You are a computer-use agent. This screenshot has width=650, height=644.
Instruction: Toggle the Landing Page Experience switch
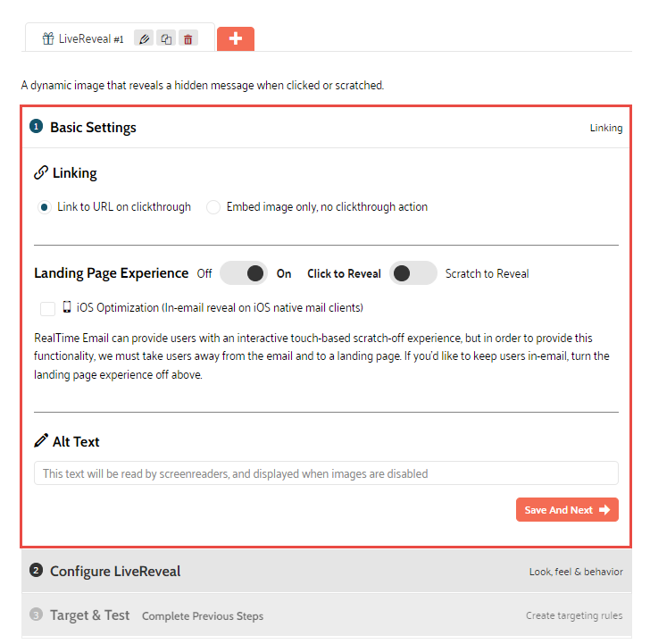[x=244, y=273]
